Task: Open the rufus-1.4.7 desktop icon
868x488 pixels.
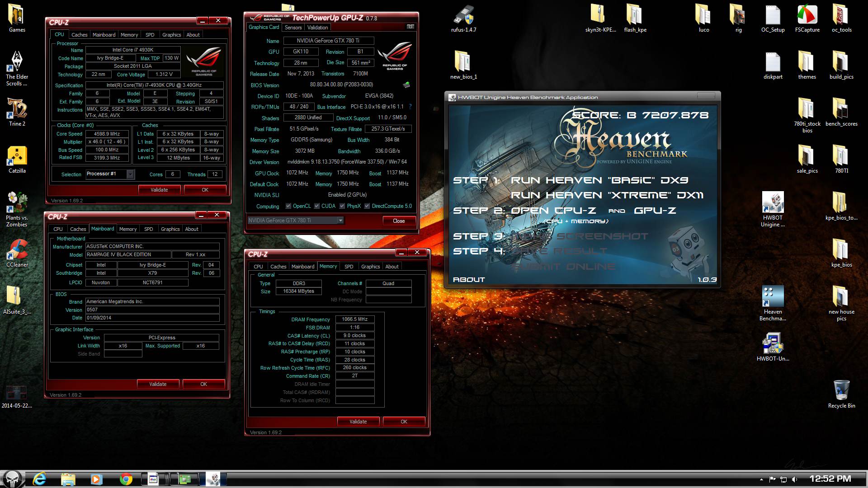Action: [x=463, y=18]
